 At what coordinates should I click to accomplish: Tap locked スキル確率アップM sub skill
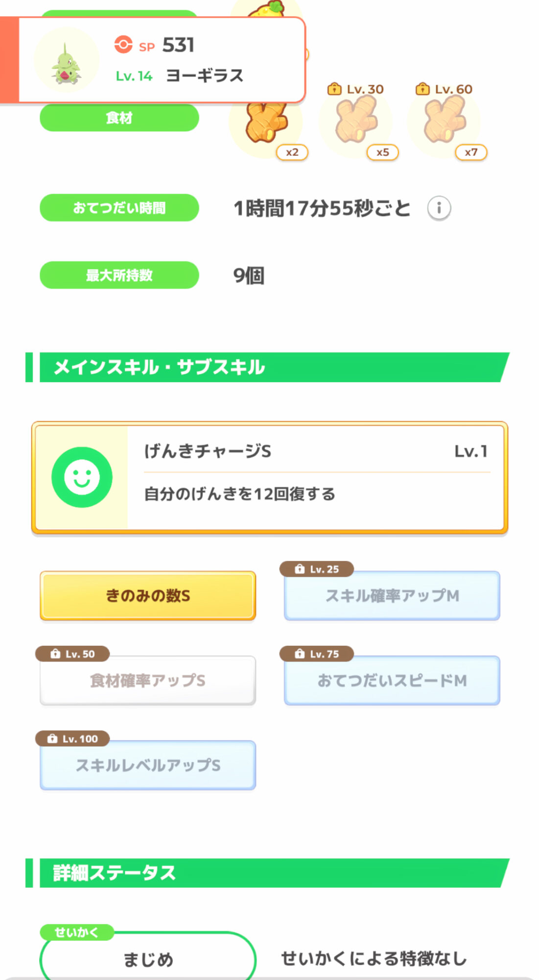tap(392, 596)
